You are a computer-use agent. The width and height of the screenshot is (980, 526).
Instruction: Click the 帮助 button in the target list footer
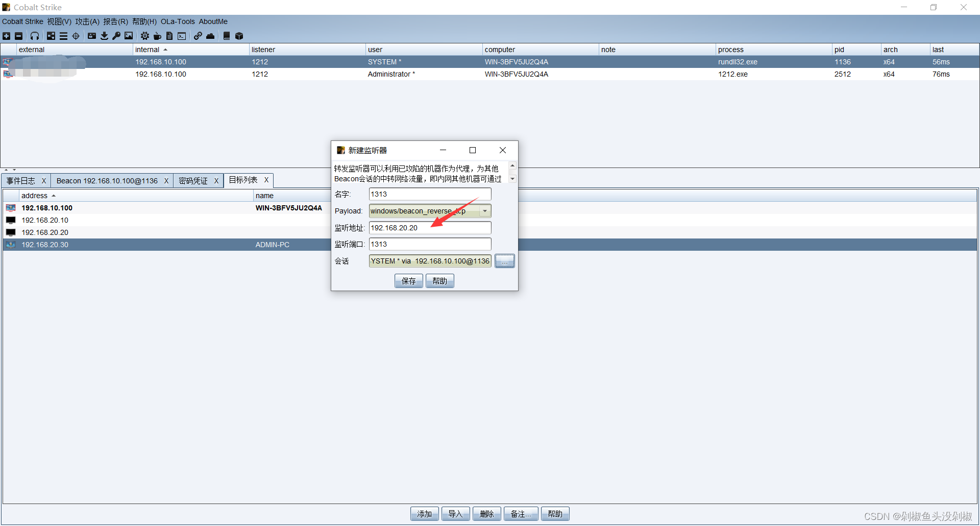(x=555, y=514)
